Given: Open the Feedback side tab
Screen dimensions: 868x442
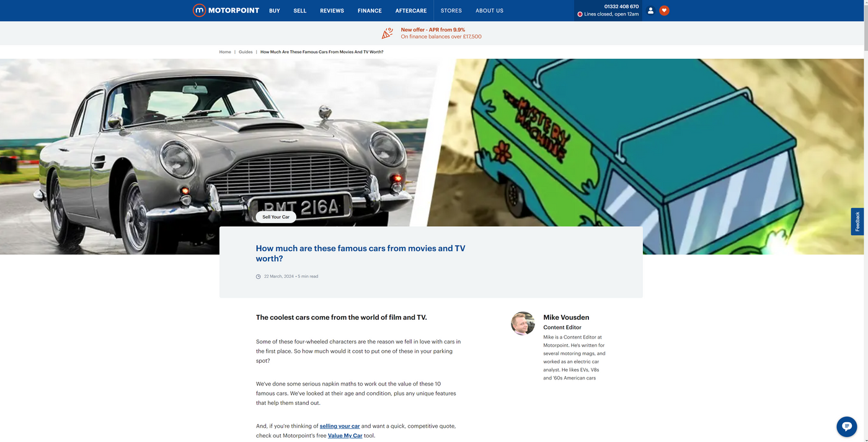Looking at the screenshot, I should 857,221.
